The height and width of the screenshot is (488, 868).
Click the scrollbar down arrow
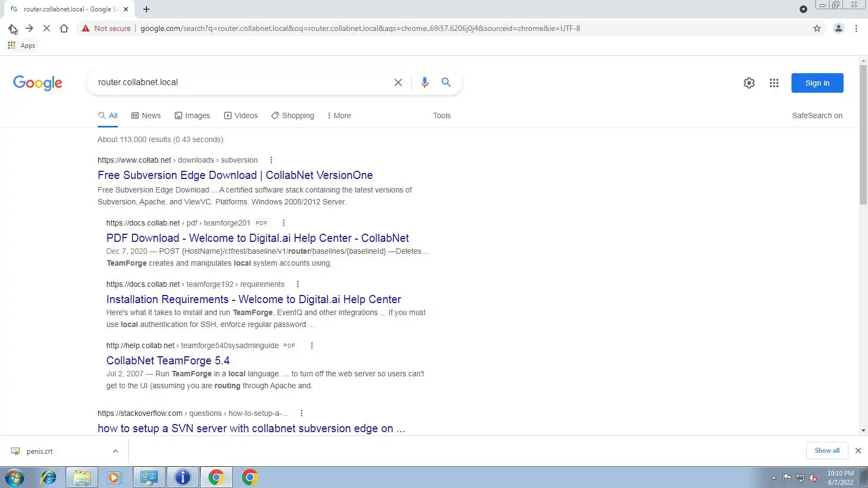coord(863,431)
